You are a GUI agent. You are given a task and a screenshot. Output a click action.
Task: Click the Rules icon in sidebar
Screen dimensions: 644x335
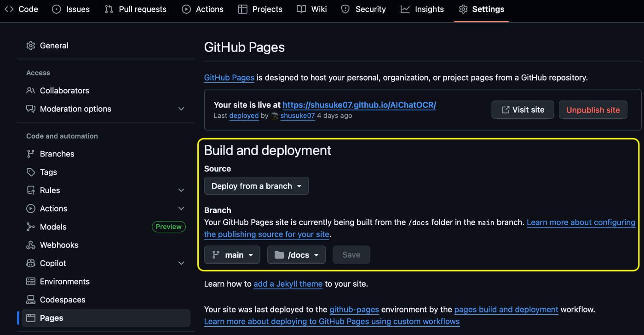point(31,190)
